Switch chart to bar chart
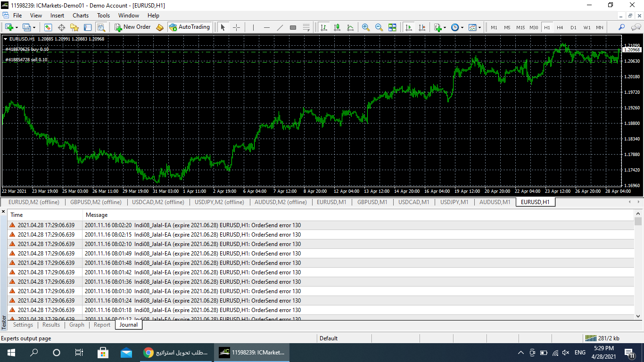644x362 pixels. (324, 27)
